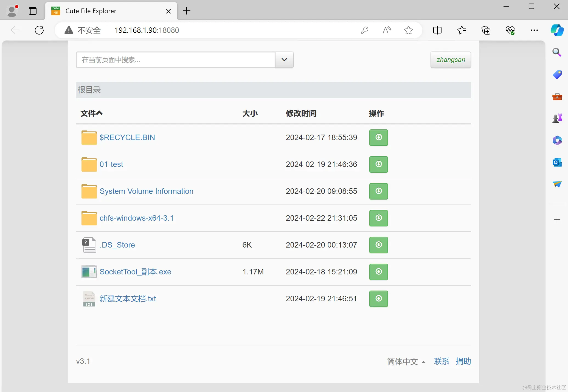568x392 pixels.
Task: Download the chfs-windows-x64-3.1 folder
Action: (x=378, y=218)
